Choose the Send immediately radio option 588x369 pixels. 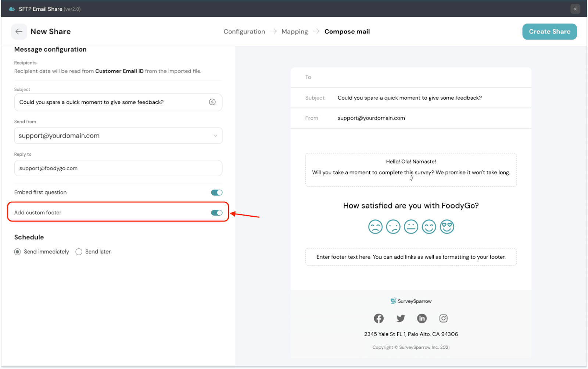pos(17,252)
